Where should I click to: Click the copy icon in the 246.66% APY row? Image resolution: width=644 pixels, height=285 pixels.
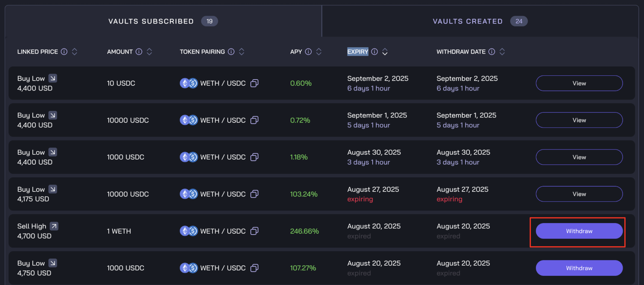[254, 231]
